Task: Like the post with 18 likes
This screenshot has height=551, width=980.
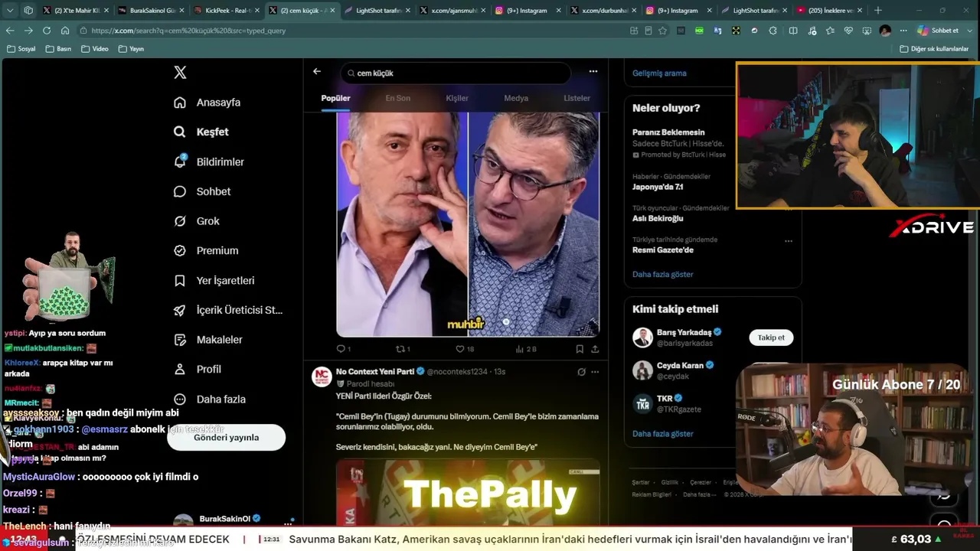Action: click(x=465, y=349)
